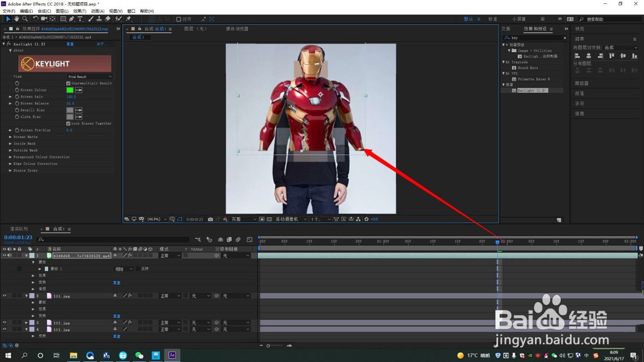Select the Brush tool
The width and height of the screenshot is (644, 362).
pos(91,19)
